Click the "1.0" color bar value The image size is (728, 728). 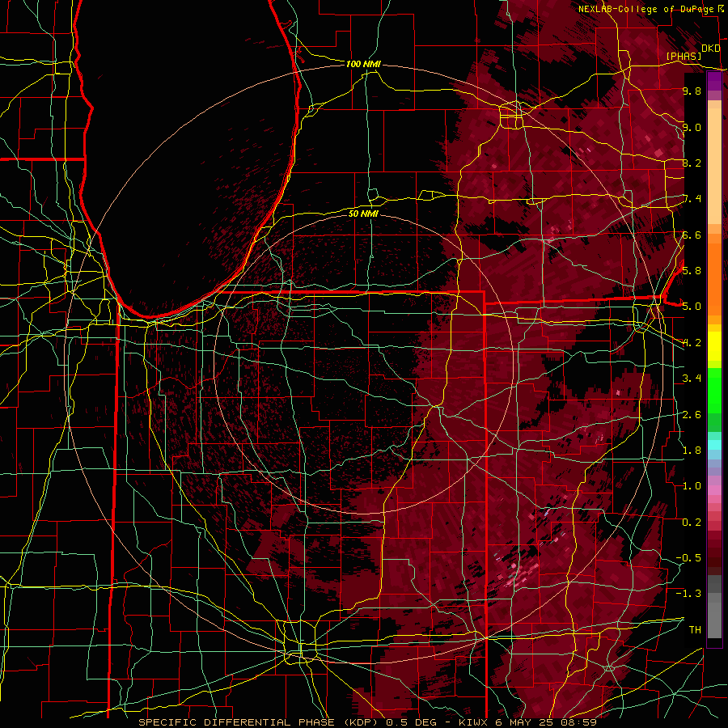[692, 486]
